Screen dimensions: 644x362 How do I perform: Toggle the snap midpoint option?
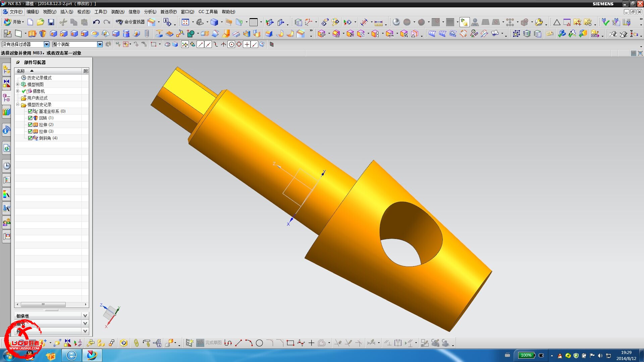[208, 44]
